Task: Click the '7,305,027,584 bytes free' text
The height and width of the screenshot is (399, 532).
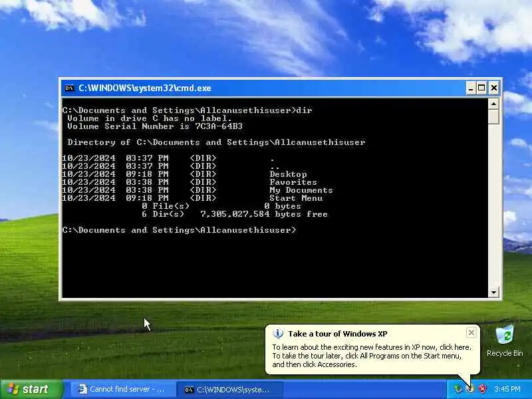Action: click(263, 214)
